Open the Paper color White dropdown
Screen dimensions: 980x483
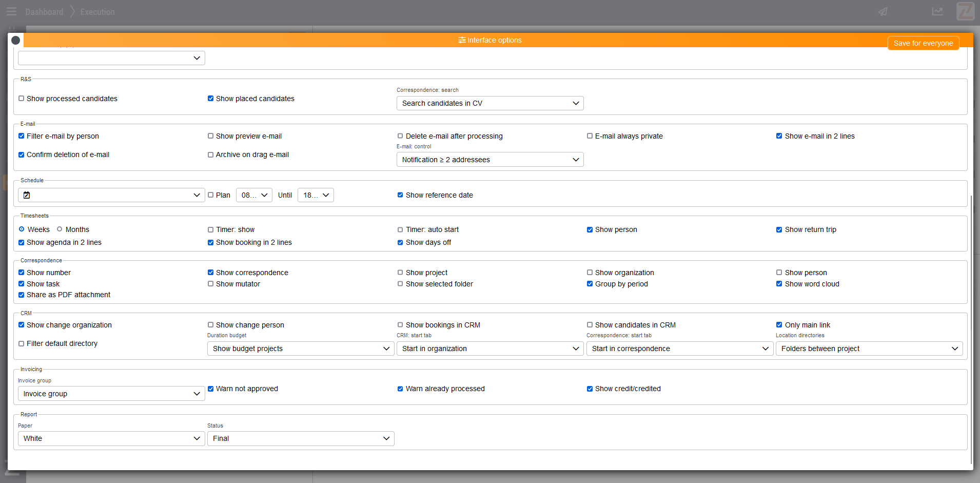pos(111,438)
